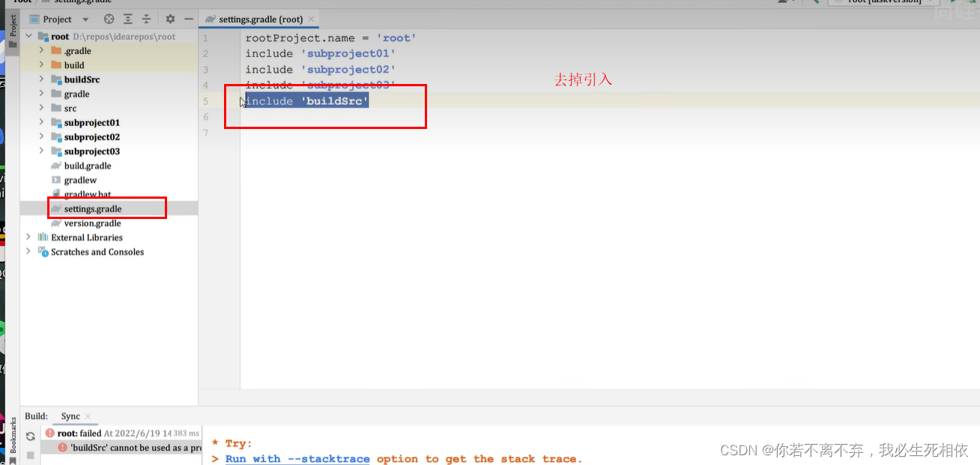
Task: Select version.gradle in the project tree
Action: coord(93,223)
